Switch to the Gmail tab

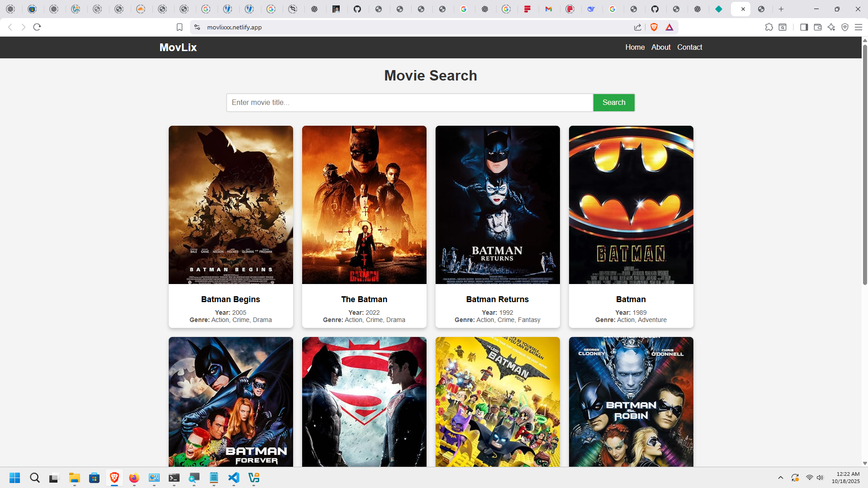pos(549,9)
